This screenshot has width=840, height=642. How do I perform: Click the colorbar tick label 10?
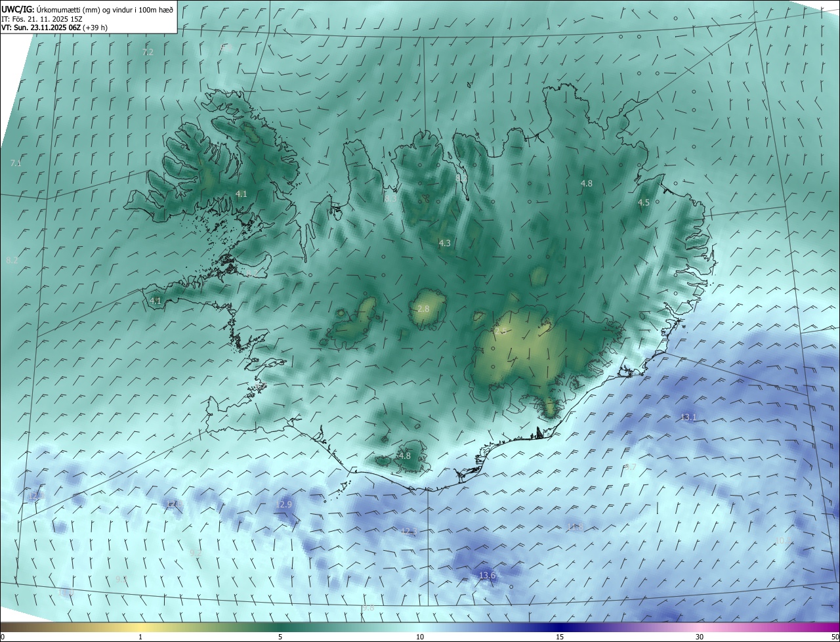click(x=420, y=637)
